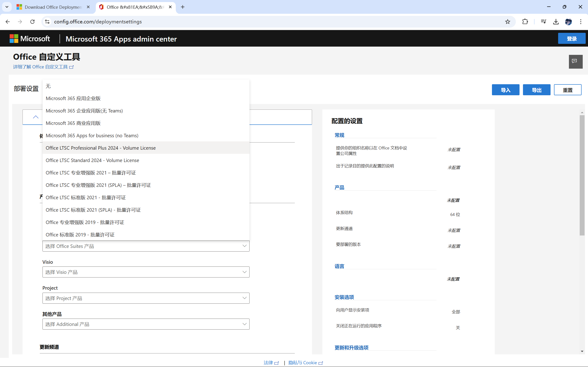Click the 登录 sign-in button
Viewport: 588px width, 367px height.
[571, 39]
